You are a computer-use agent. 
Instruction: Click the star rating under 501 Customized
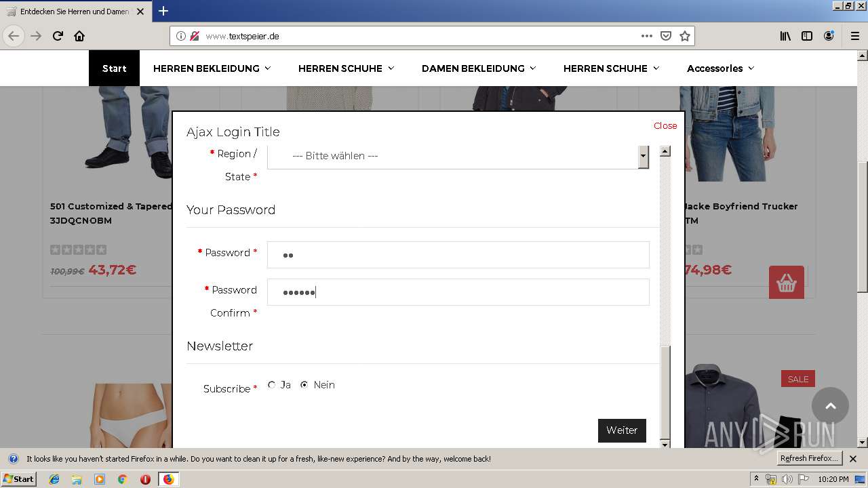pyautogui.click(x=78, y=250)
